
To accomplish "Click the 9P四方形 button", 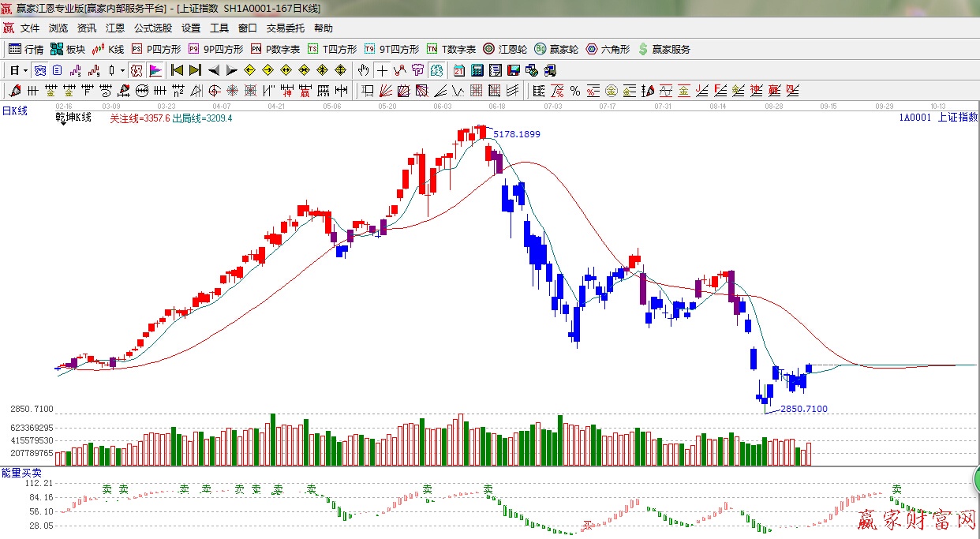I will coord(215,49).
